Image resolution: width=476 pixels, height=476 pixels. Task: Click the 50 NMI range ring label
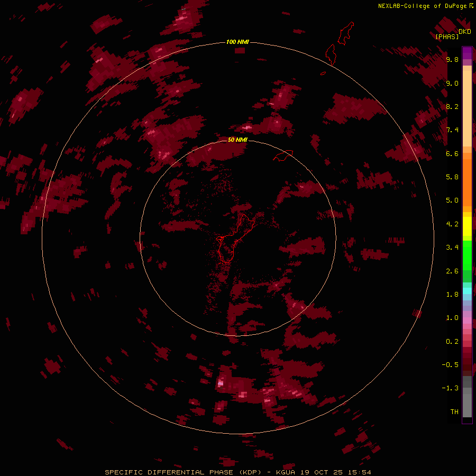pyautogui.click(x=237, y=140)
